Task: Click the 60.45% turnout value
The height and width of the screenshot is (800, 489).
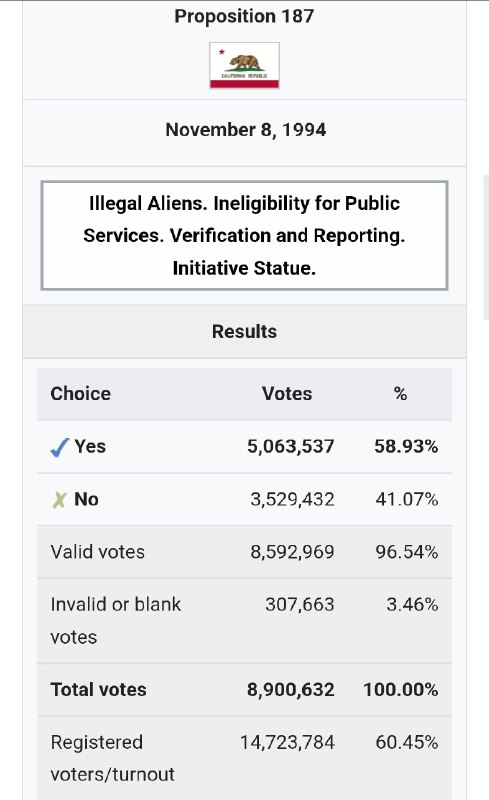Action: (x=407, y=742)
